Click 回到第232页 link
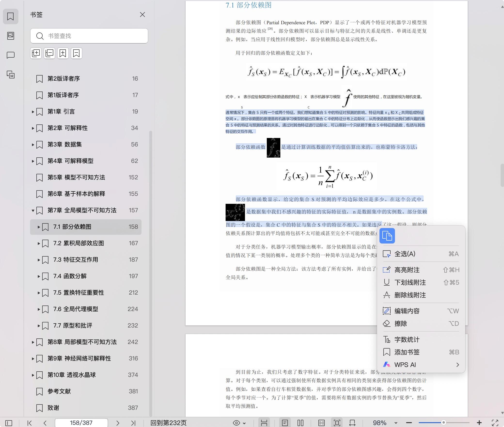The height and width of the screenshot is (427, 504). [x=168, y=423]
